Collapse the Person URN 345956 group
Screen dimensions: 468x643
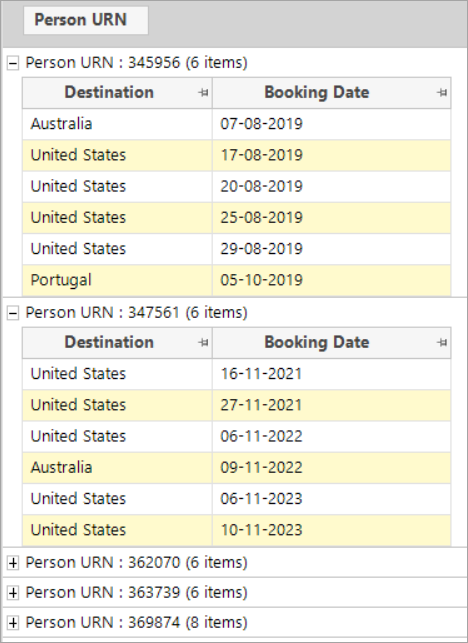pos(13,63)
